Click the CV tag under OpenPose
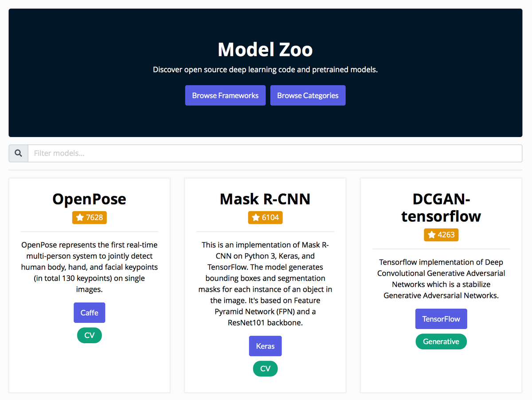 (x=90, y=335)
